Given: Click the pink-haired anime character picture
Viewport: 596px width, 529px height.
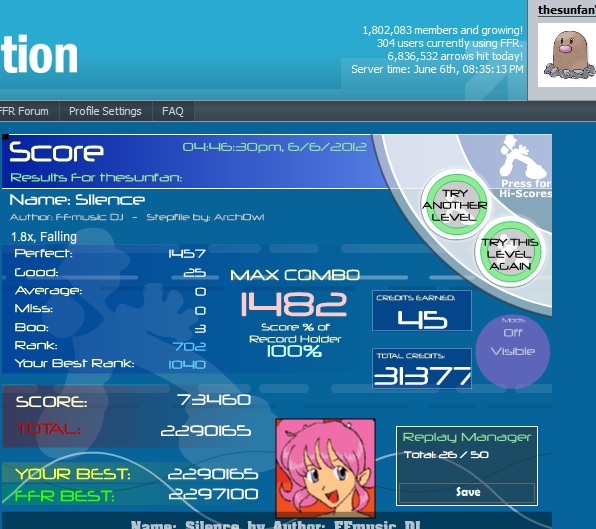Looking at the screenshot, I should [x=325, y=468].
